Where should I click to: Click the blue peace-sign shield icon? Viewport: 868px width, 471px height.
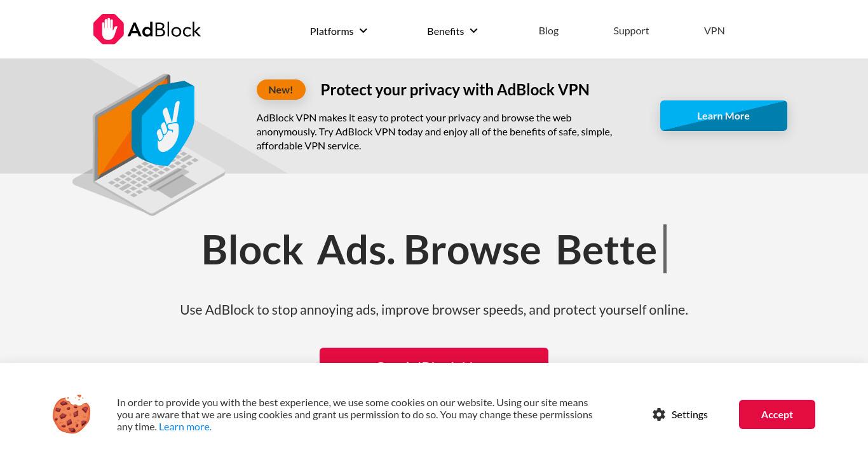163,123
